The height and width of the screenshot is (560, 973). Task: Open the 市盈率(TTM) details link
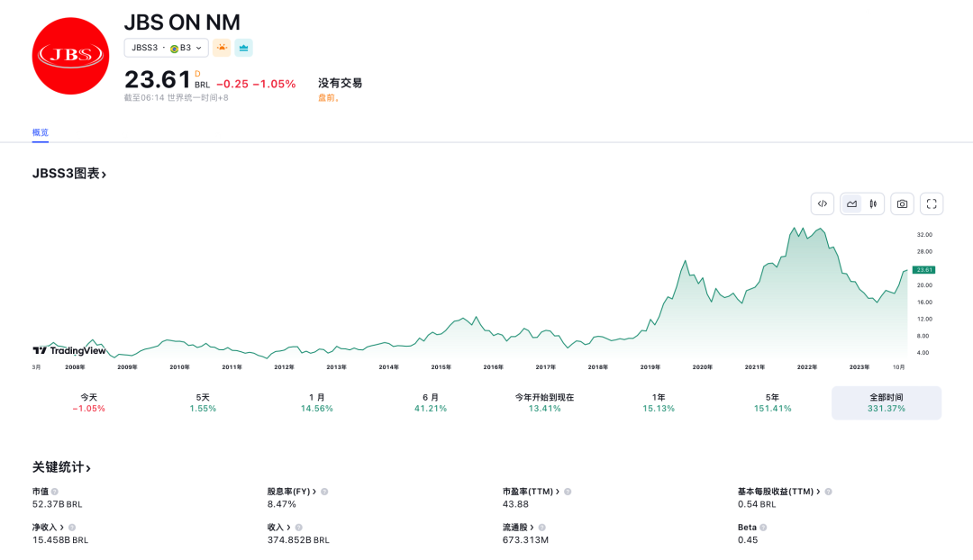532,492
